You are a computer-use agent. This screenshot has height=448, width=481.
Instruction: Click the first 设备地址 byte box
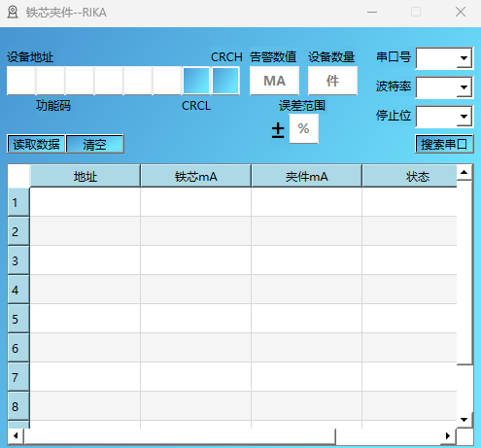21,81
